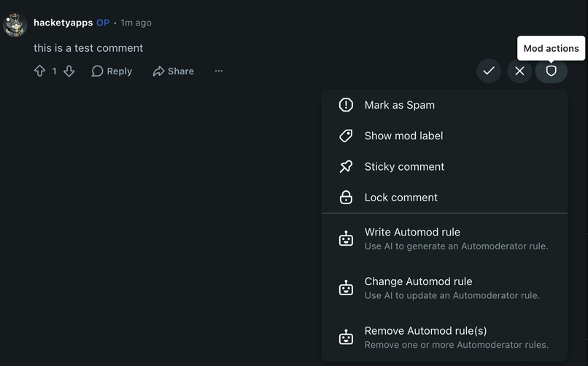Screen dimensions: 588x366
Task: Click the vote count 1
Action: pyautogui.click(x=55, y=71)
